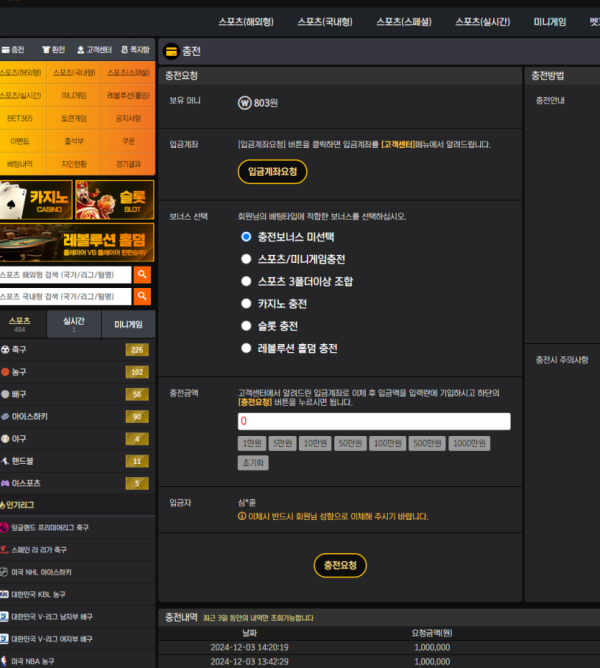Select the 스포츠/미니게임충전 bonus option

click(246, 259)
